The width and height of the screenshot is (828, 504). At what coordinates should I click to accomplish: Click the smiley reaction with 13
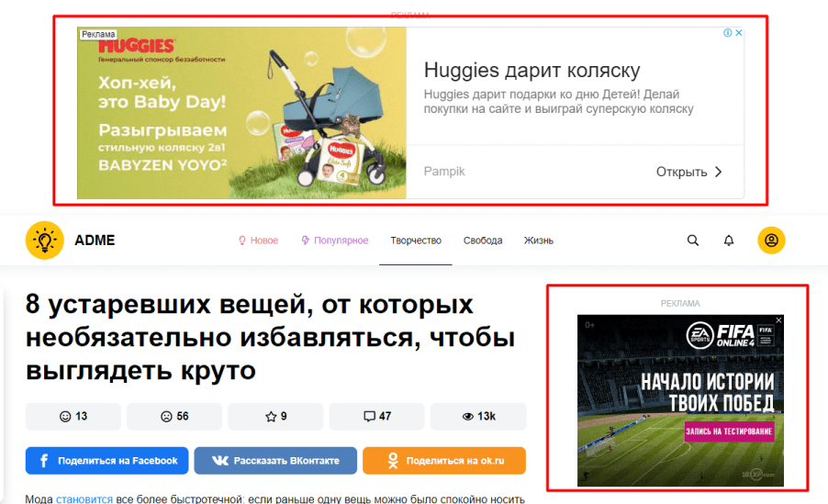click(73, 416)
